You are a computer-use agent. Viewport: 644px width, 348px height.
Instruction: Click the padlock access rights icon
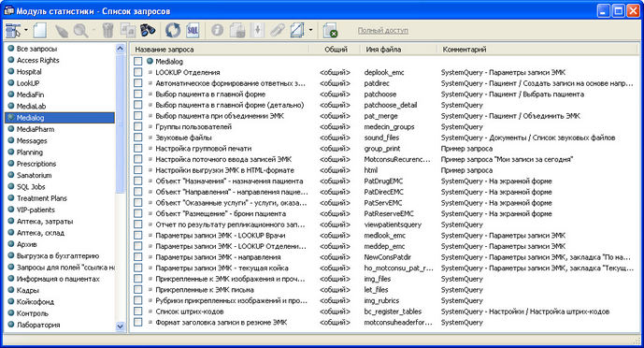click(237, 31)
